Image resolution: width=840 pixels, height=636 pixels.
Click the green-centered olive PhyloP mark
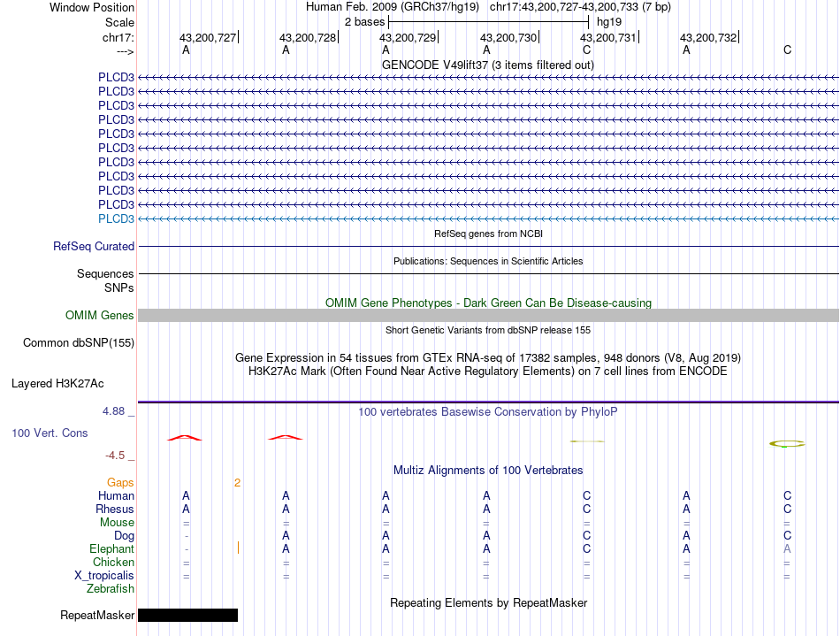click(x=787, y=444)
